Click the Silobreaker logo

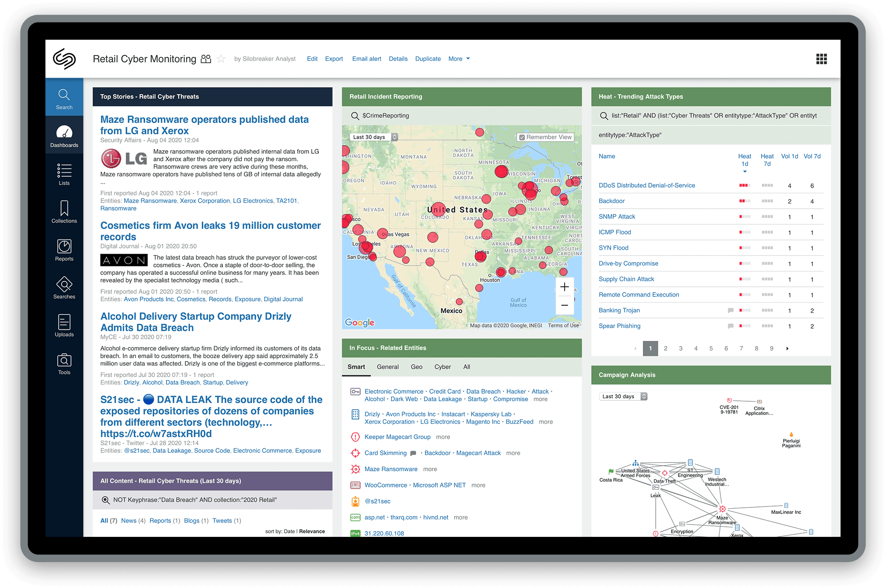(x=64, y=59)
